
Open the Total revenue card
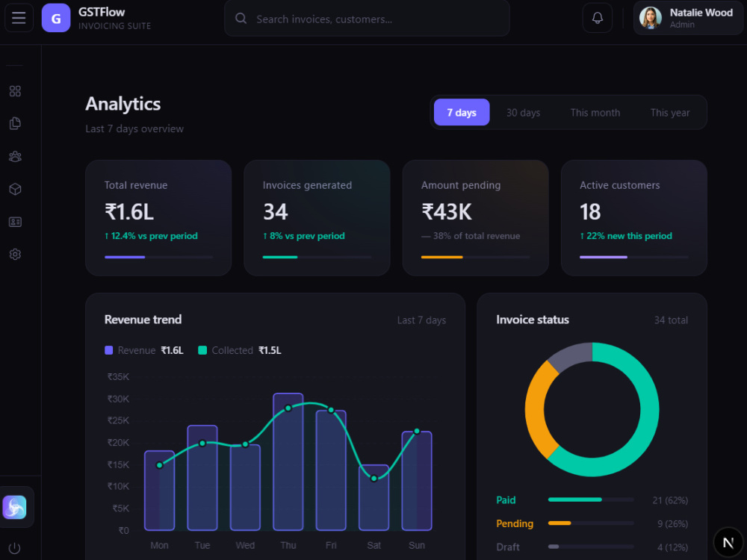coord(158,218)
